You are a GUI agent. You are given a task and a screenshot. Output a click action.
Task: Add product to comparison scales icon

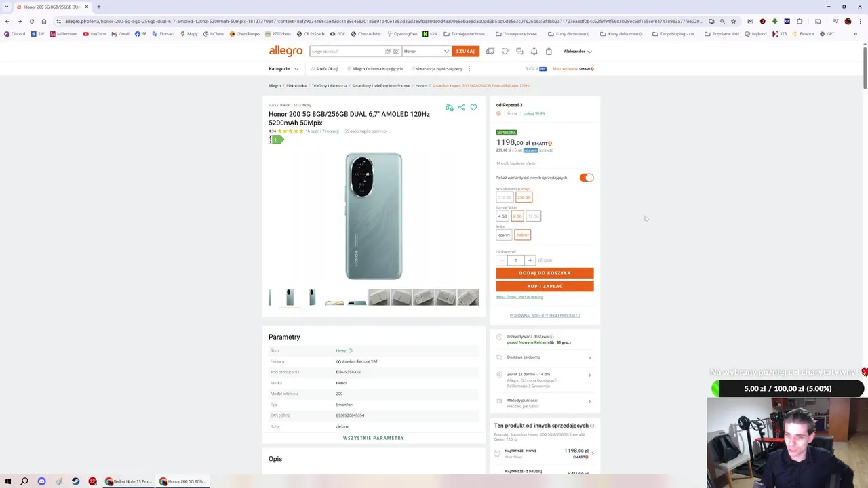pyautogui.click(x=450, y=107)
